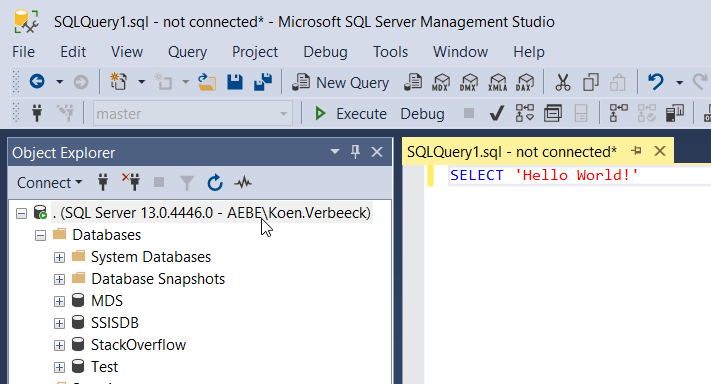The width and height of the screenshot is (711, 384).
Task: Click the Debug button in toolbar
Action: [422, 113]
